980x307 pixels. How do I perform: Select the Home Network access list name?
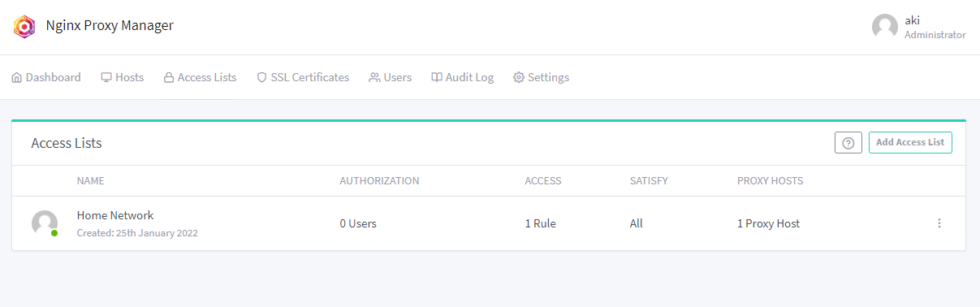click(115, 215)
